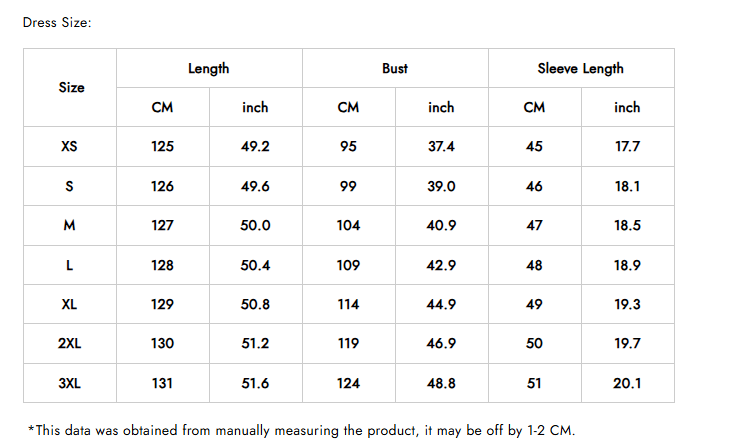Click the 104 bust CM value

click(x=348, y=226)
